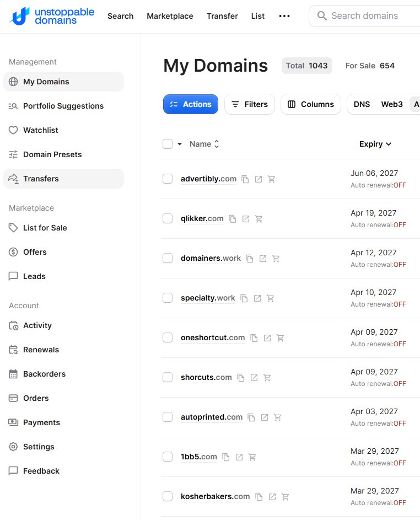Click the Total 1043 domains badge
The image size is (420, 520).
coord(306,66)
